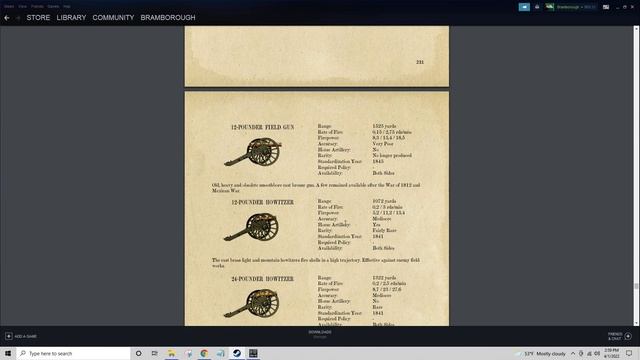Screen dimensions: 640x360
Task: Open the Friends menu
Action: tap(37, 7)
